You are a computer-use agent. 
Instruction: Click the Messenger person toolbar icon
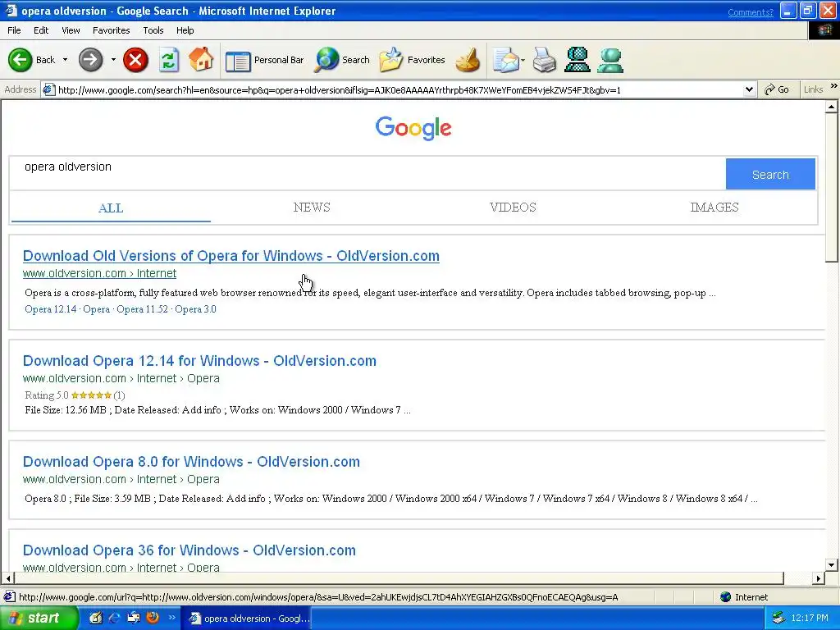pyautogui.click(x=610, y=60)
